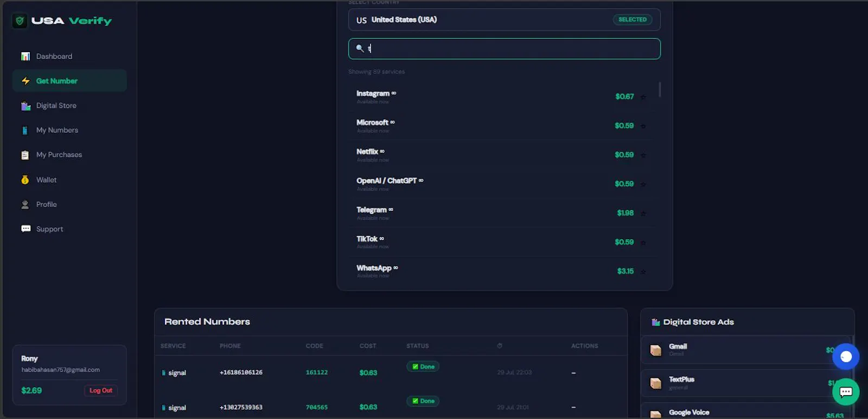Click the $0.67 price for Instagram
Viewport: 868px width, 419px height.
coord(624,96)
